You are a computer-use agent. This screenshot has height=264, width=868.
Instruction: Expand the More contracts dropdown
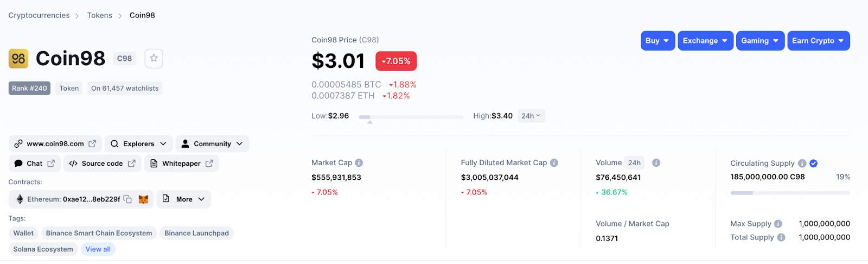coord(184,199)
